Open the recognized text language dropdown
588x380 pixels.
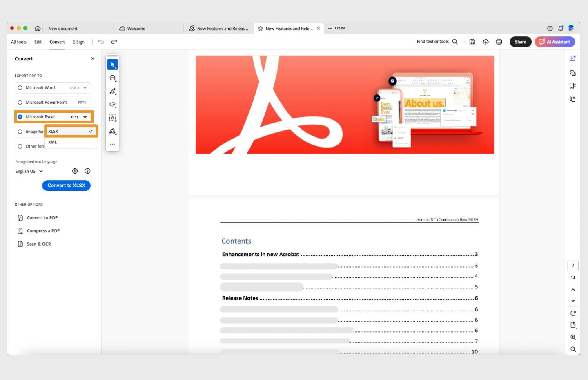pyautogui.click(x=29, y=171)
